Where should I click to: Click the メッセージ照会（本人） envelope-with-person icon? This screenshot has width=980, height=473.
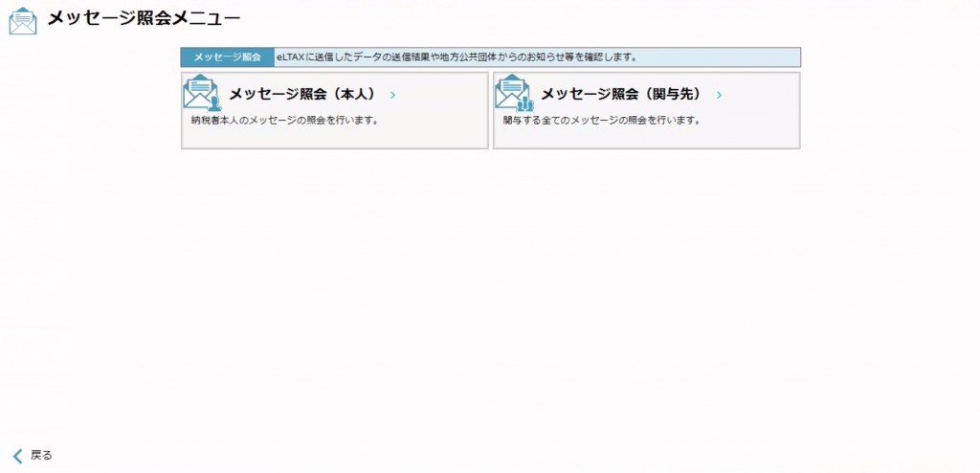[x=201, y=93]
